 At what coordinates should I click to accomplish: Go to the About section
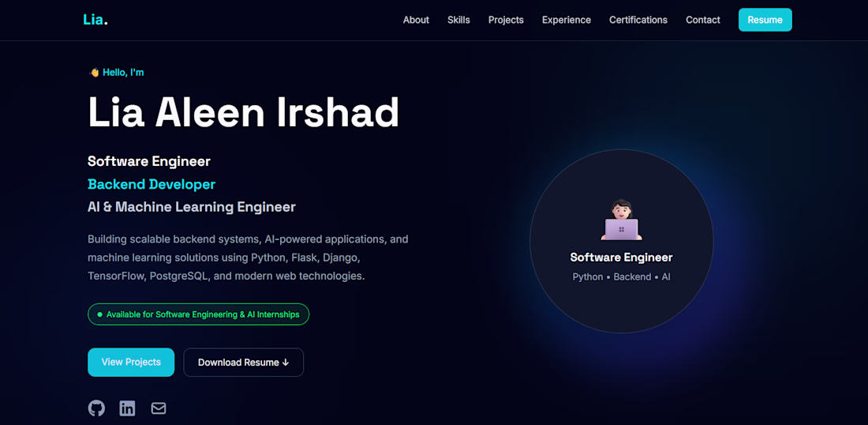pyautogui.click(x=416, y=20)
